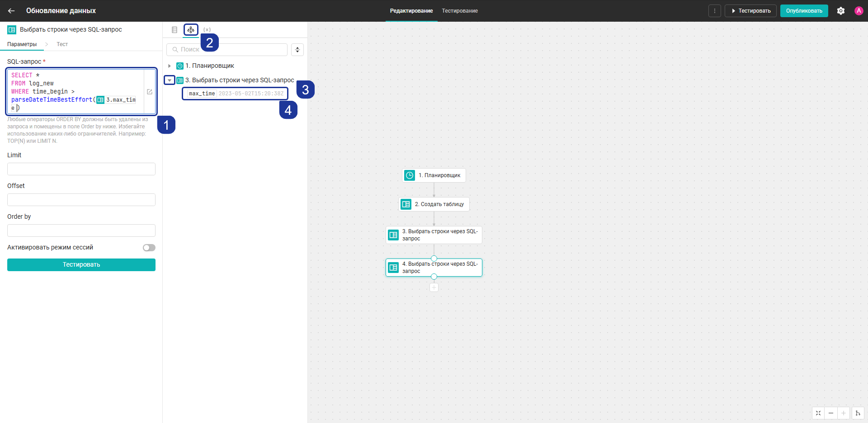Collapse the 3. Выбрать строки tree node

[170, 80]
